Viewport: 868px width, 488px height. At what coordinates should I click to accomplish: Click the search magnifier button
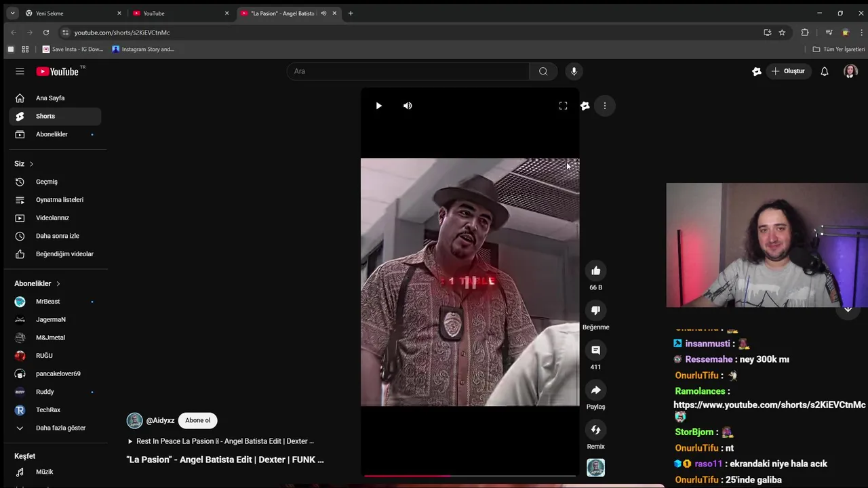pos(543,71)
